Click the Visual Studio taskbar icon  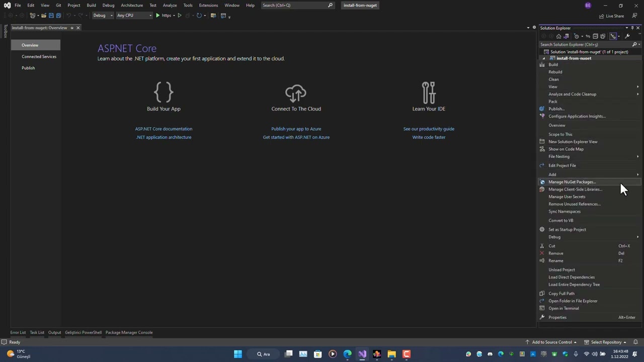pos(362,354)
